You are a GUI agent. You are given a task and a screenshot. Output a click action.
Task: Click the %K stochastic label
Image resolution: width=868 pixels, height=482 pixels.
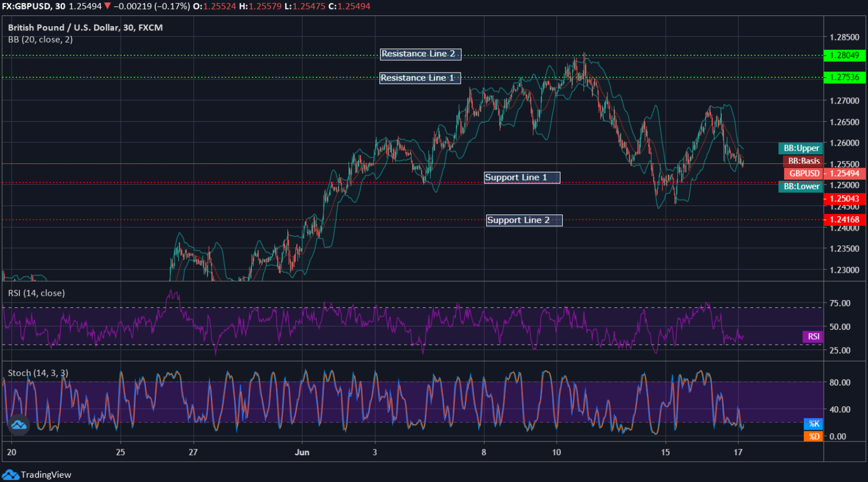814,424
